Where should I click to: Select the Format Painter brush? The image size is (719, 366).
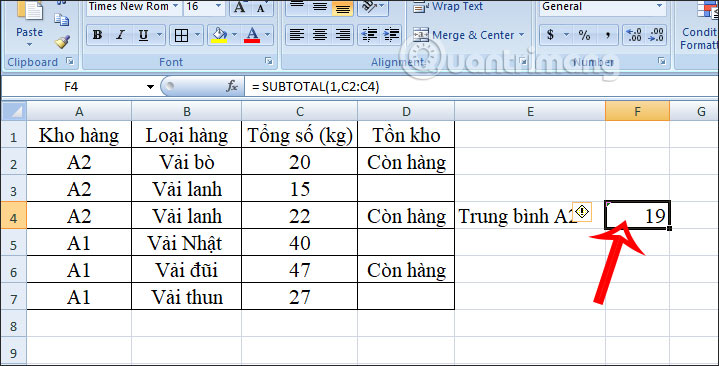pyautogui.click(x=61, y=42)
